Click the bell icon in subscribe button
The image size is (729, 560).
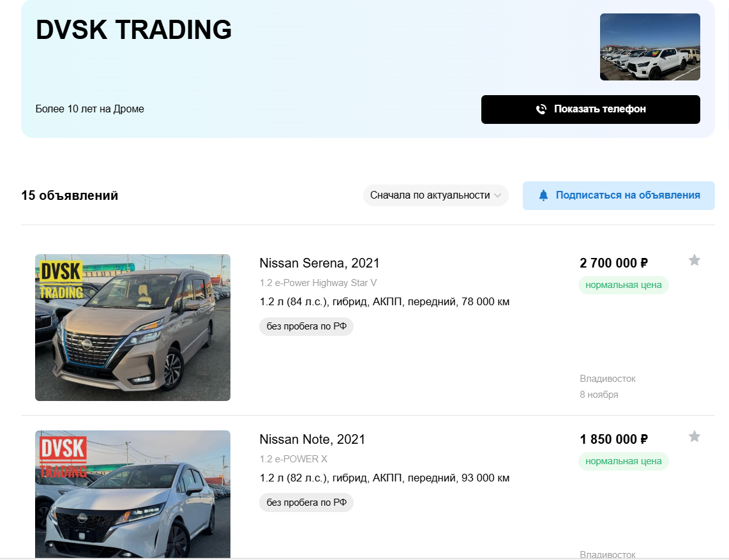point(543,195)
